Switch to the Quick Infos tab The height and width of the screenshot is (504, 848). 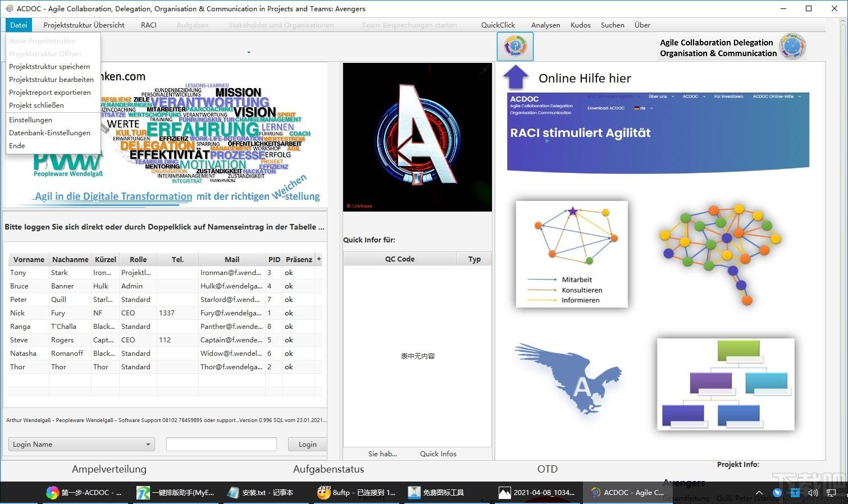[438, 454]
